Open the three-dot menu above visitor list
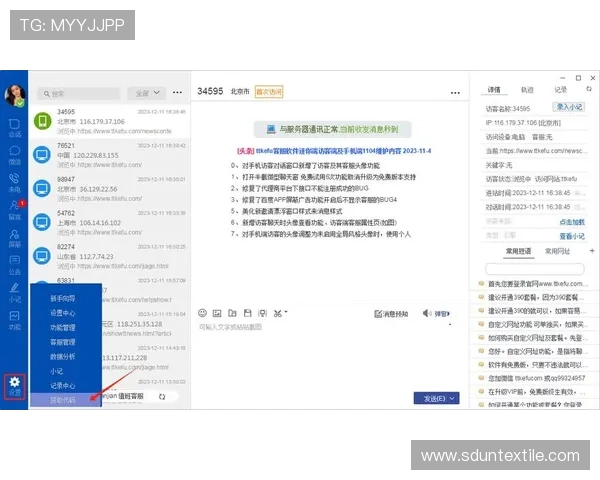The height and width of the screenshot is (480, 600). pos(177,93)
